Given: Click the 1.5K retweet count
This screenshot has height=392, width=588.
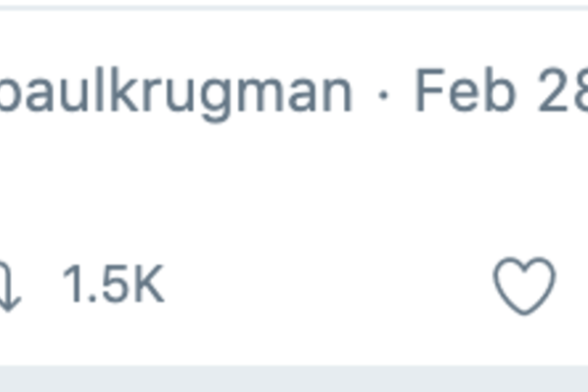Looking at the screenshot, I should point(113,286).
